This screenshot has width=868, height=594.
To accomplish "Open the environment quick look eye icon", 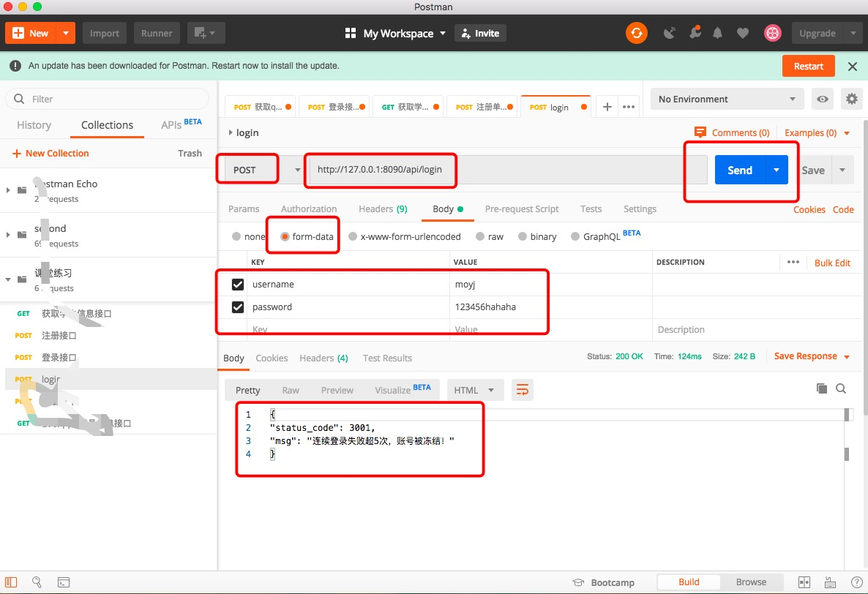I will tap(822, 99).
